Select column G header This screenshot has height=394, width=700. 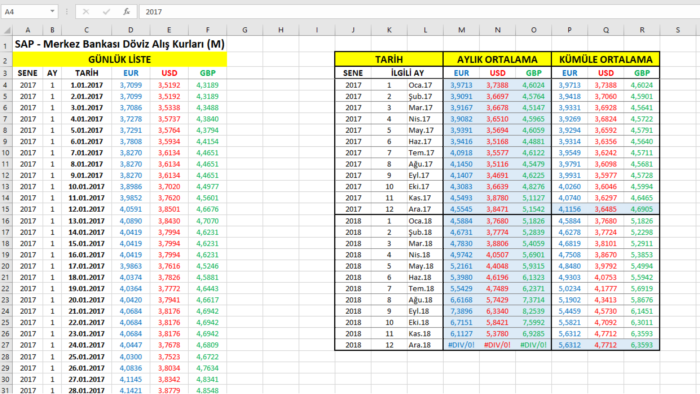[x=245, y=30]
